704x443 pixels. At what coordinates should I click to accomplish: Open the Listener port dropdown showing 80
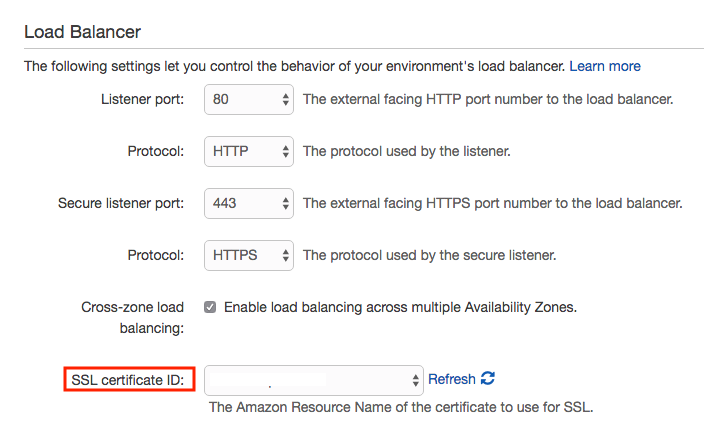coord(249,100)
